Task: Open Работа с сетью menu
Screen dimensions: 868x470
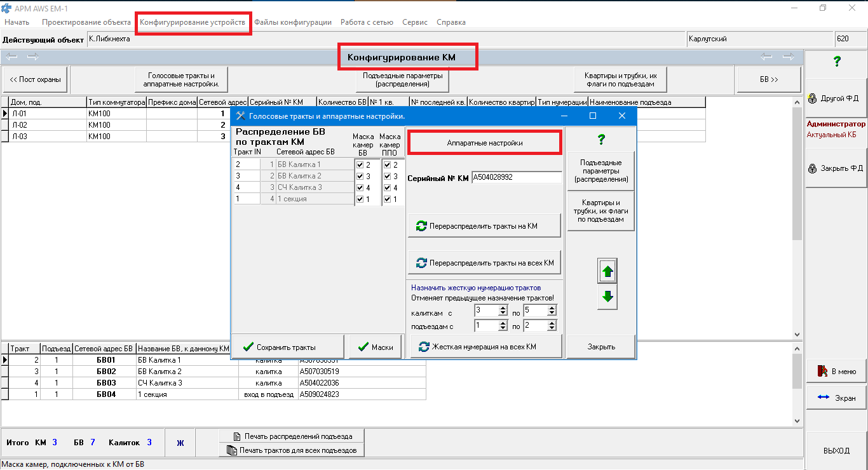Action: [x=367, y=22]
